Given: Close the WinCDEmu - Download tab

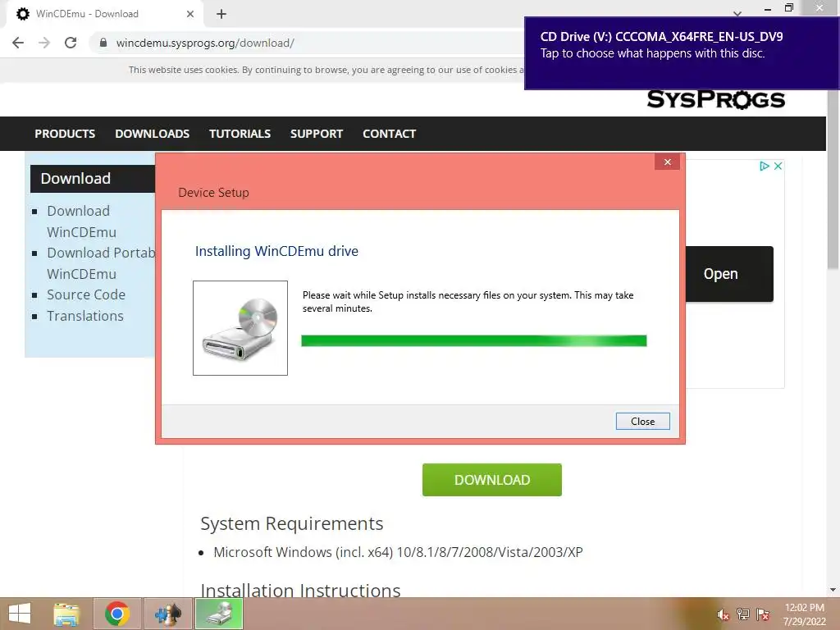Looking at the screenshot, I should pos(189,14).
